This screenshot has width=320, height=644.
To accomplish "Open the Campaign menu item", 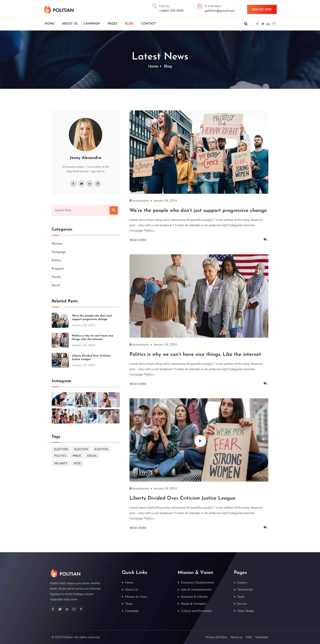I will (x=91, y=23).
